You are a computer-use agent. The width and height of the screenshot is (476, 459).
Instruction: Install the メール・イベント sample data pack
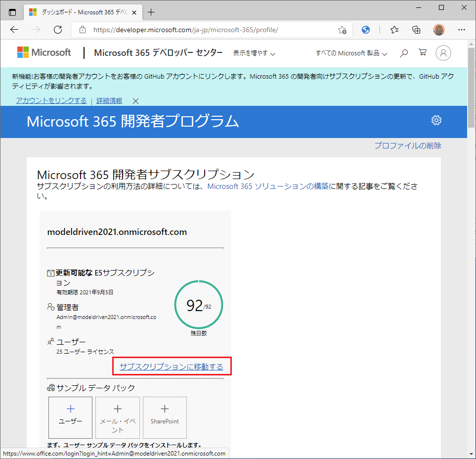tap(118, 417)
